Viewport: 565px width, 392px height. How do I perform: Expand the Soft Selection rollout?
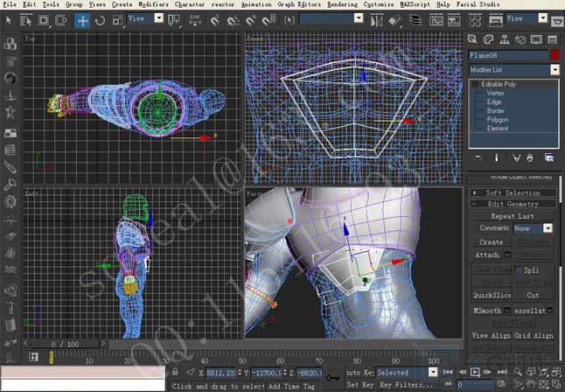(x=513, y=192)
